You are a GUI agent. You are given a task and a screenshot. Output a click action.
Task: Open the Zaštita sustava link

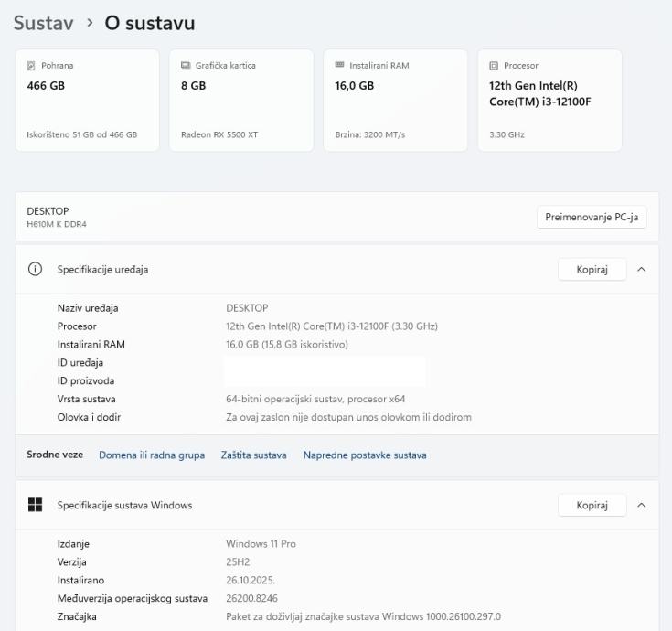pyautogui.click(x=253, y=455)
